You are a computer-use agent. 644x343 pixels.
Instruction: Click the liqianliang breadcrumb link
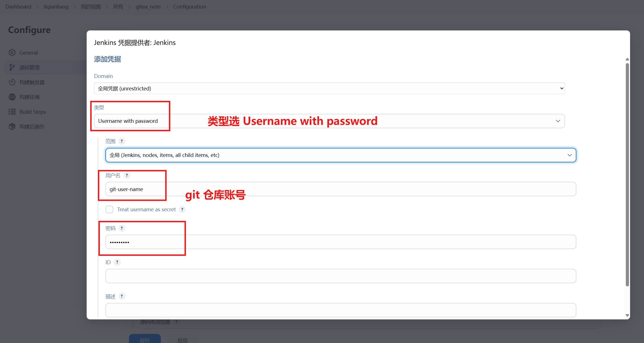(x=56, y=7)
